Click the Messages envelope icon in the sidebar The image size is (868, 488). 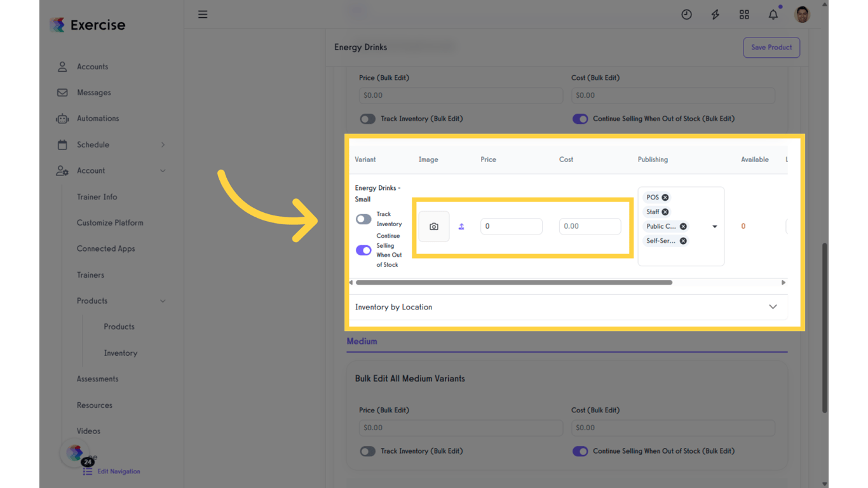[62, 92]
